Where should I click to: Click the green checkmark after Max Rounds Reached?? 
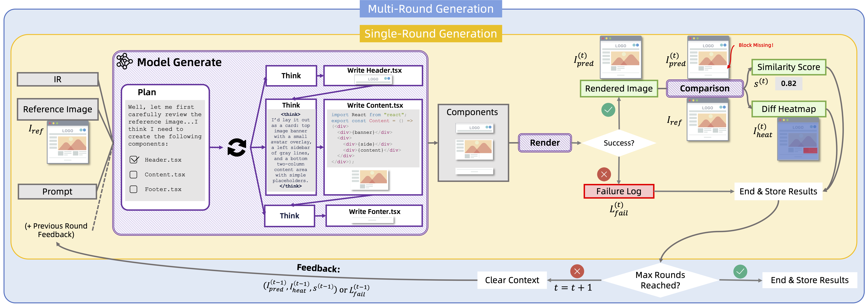pos(740,271)
